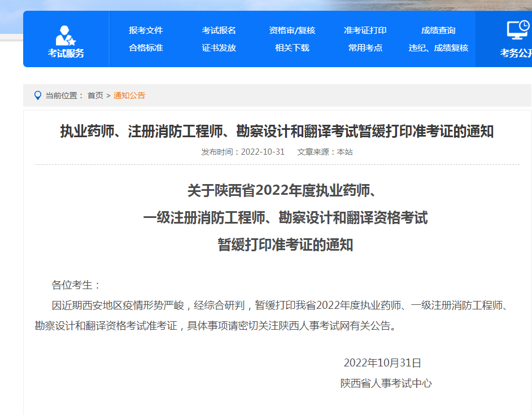Screen dimensions: 532x415
Task: Open the 报考文件 menu item
Action: pos(146,30)
